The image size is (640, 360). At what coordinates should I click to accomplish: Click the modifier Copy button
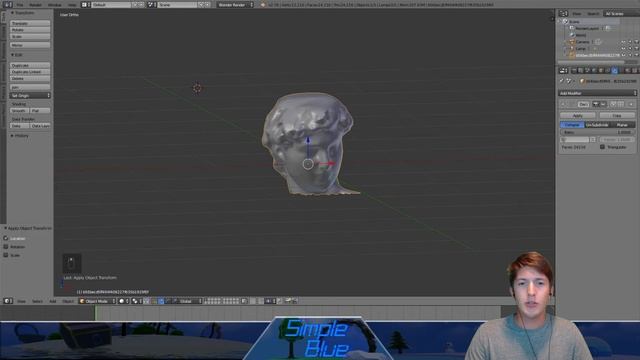(x=617, y=116)
